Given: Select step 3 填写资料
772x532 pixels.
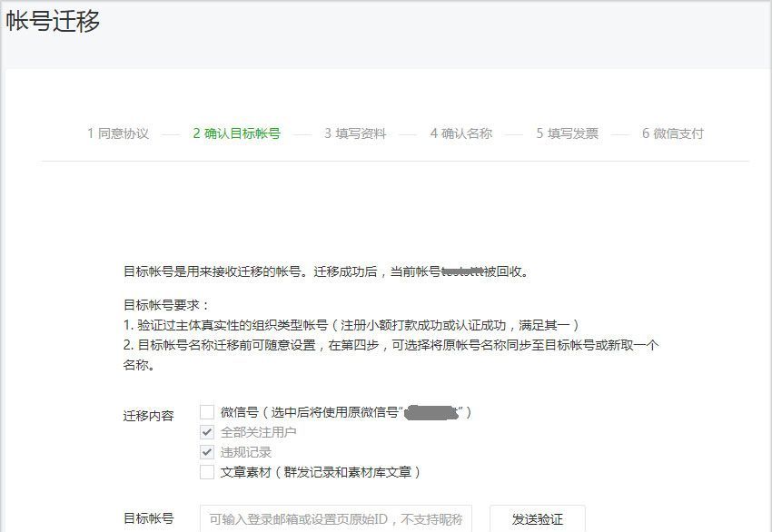Looking at the screenshot, I should point(358,133).
